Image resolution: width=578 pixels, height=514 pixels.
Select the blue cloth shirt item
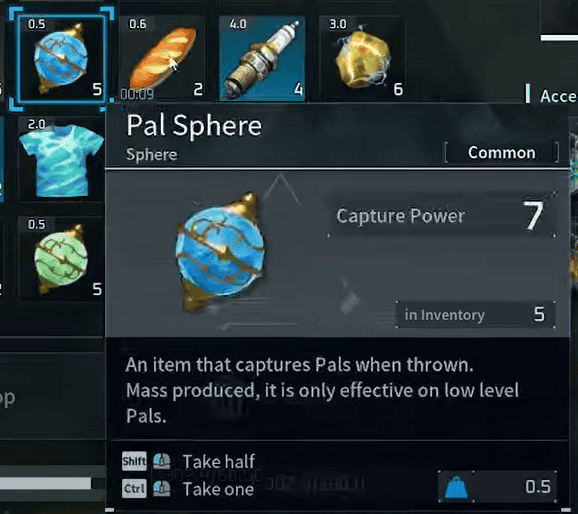click(61, 159)
